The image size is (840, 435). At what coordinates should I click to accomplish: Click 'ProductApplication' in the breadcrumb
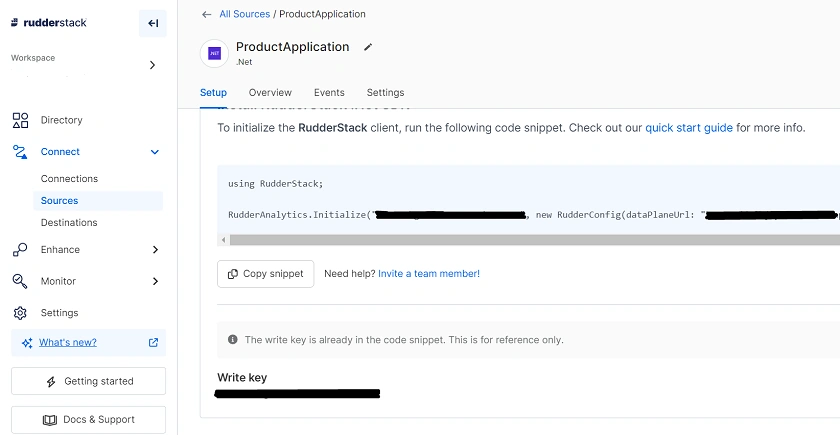click(322, 14)
